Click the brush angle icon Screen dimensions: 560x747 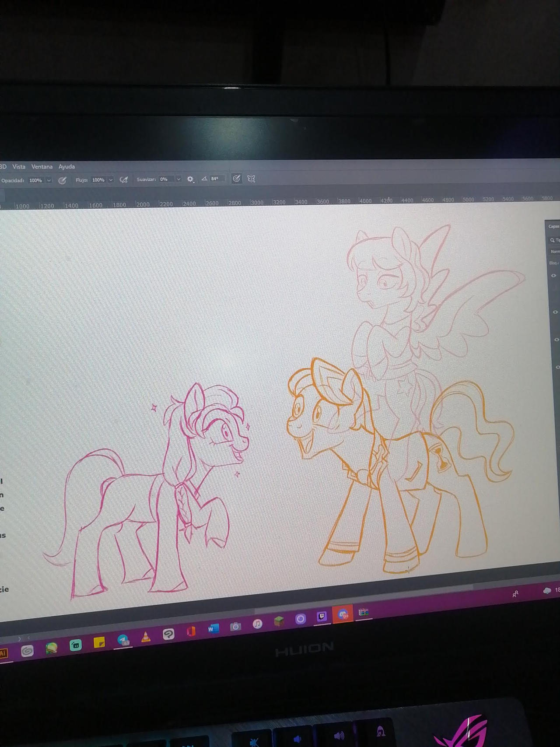click(x=204, y=179)
